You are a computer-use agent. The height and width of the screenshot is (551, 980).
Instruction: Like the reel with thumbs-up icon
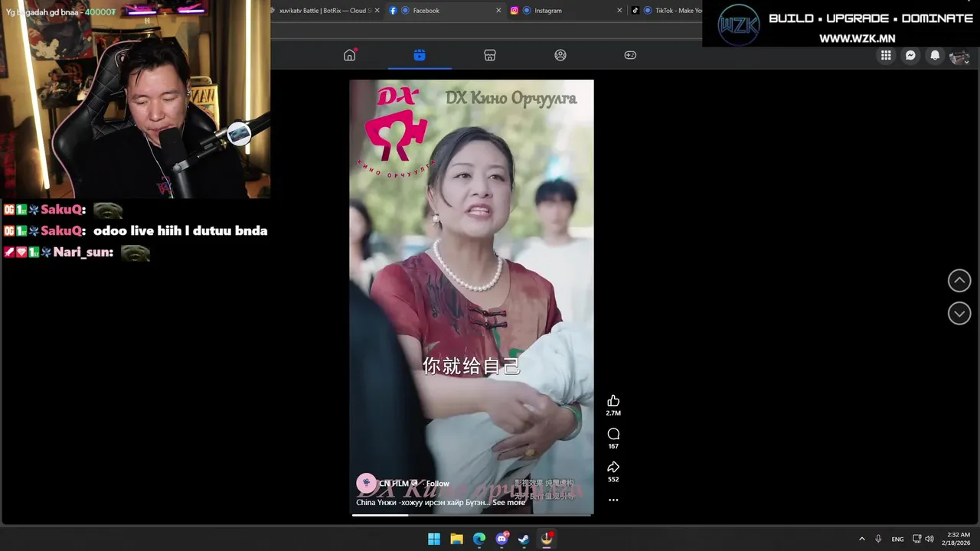613,401
